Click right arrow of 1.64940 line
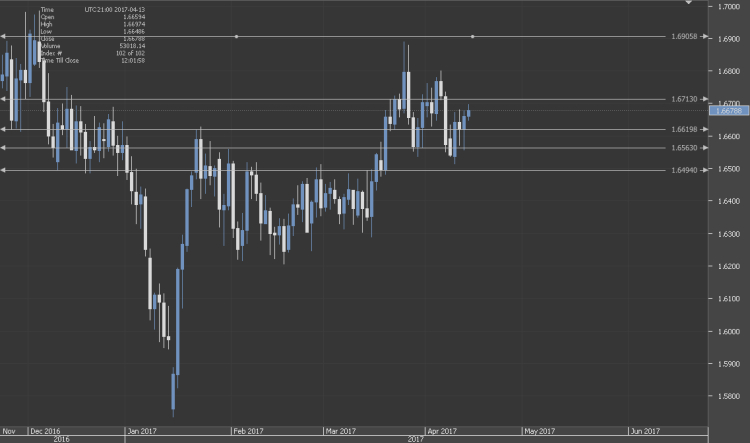750x443 pixels. point(706,170)
